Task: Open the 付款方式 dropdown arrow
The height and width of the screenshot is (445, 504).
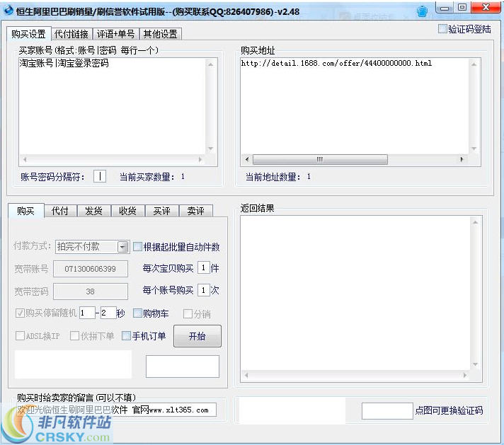Action: [x=122, y=247]
